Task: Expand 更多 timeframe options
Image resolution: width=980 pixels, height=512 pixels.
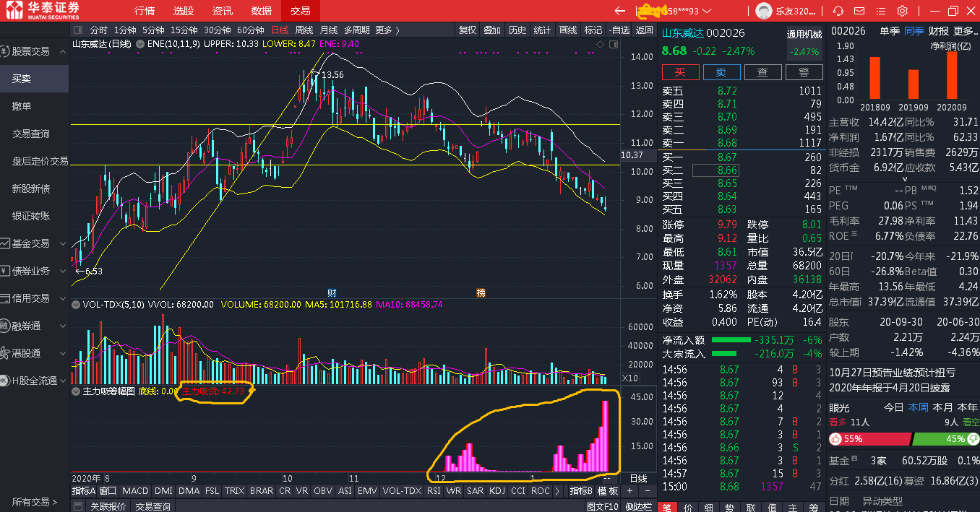Action: pyautogui.click(x=387, y=30)
